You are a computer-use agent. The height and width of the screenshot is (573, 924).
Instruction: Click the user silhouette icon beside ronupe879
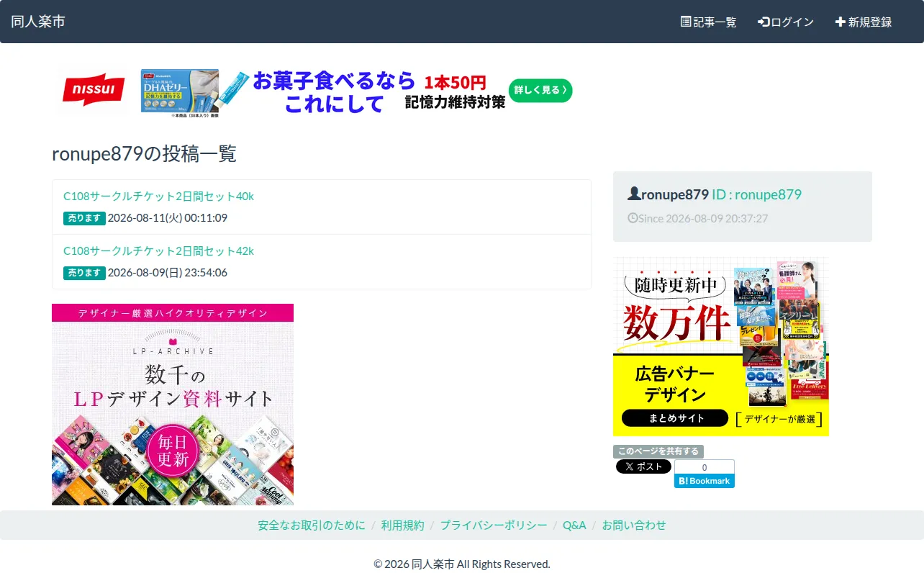634,194
